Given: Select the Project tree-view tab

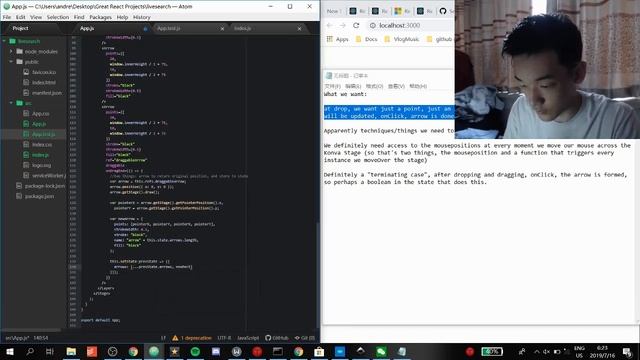Looking at the screenshot, I should (20, 28).
